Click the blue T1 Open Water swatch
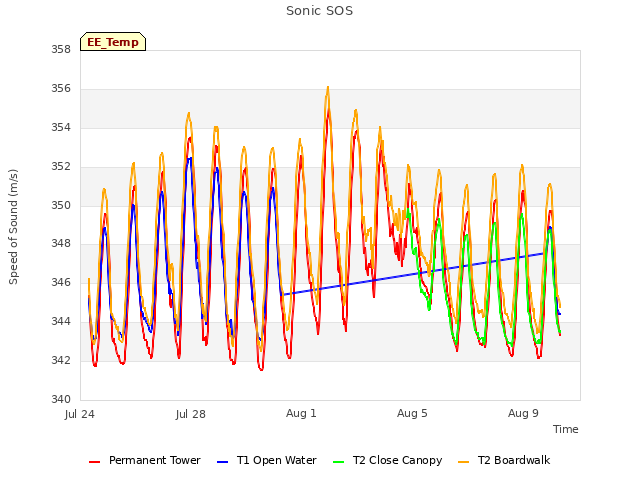This screenshot has width=640, height=480. [x=222, y=462]
